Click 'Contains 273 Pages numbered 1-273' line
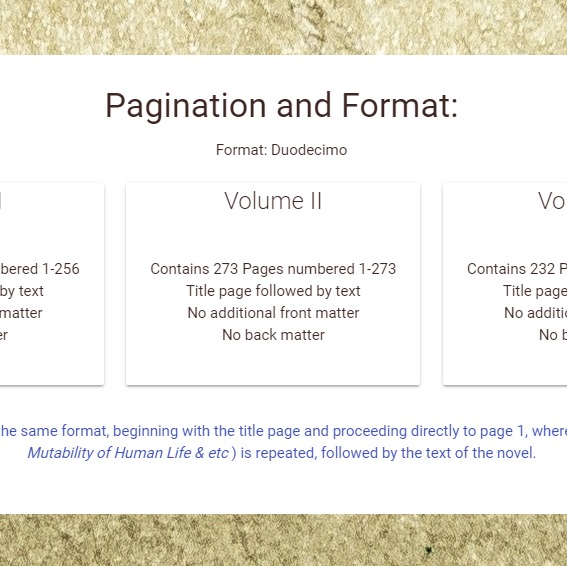Screen dimensions: 567x566 click(273, 269)
